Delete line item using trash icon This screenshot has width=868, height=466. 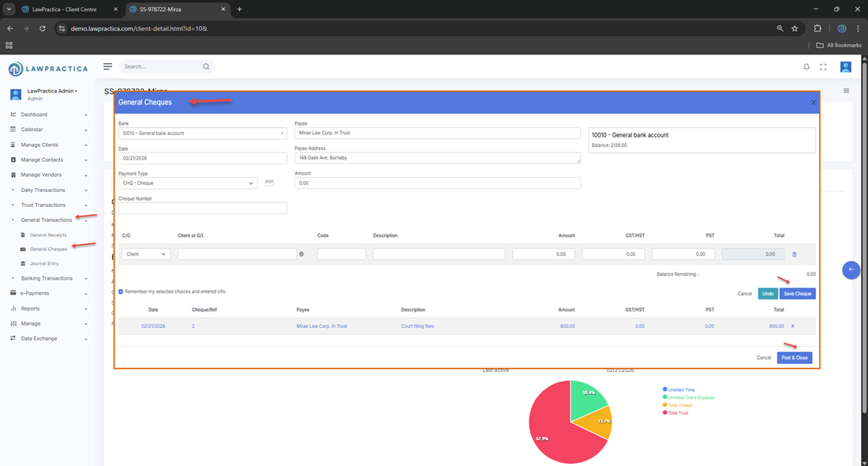pos(794,254)
